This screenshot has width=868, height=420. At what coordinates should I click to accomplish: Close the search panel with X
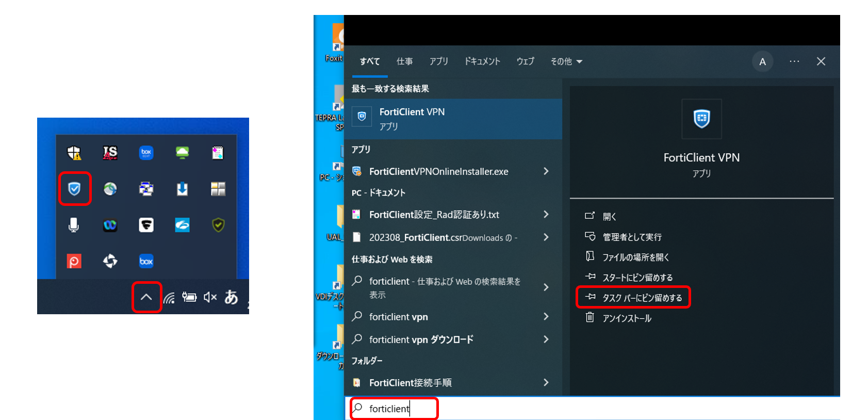(x=821, y=61)
